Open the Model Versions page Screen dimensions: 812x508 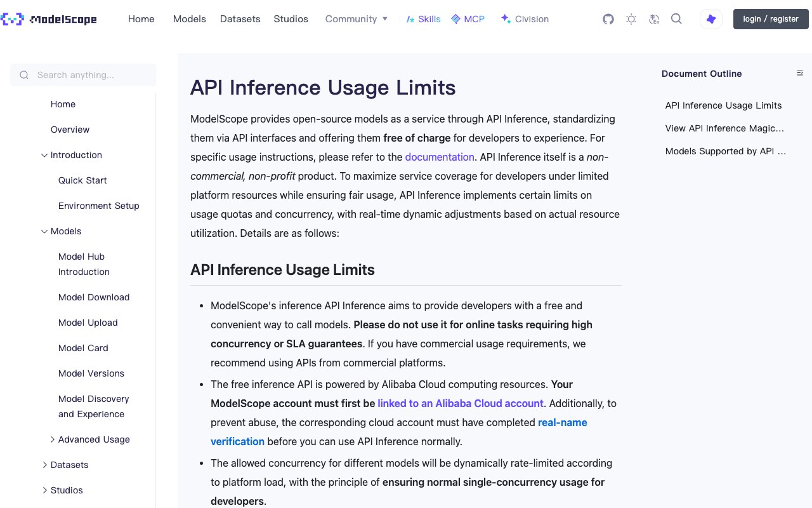(x=91, y=373)
